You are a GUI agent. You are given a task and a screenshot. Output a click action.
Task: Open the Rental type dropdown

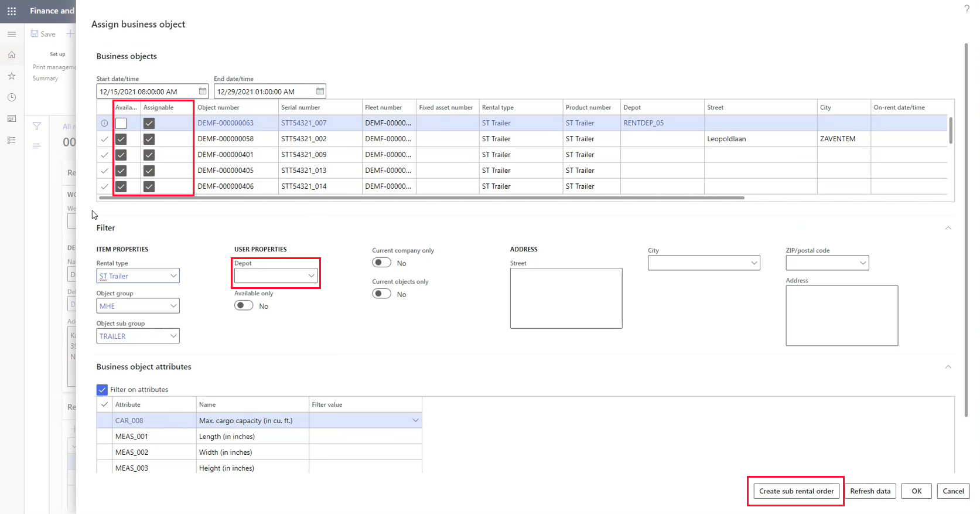click(x=173, y=276)
